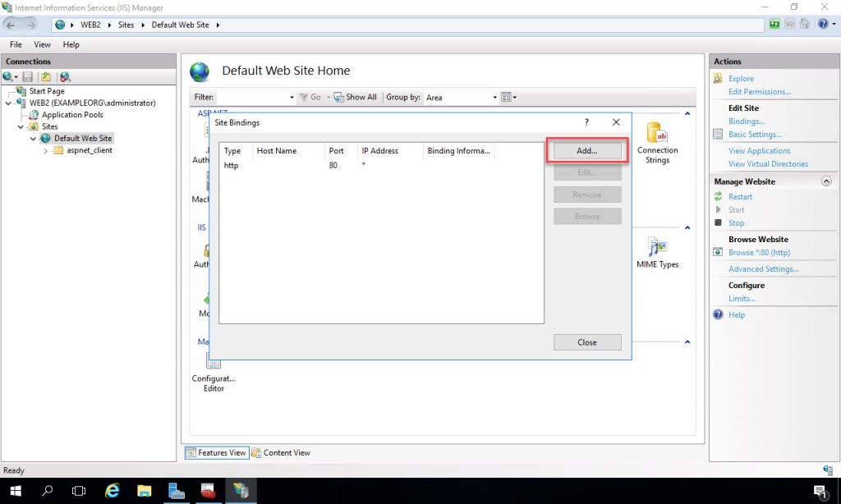841x504 pixels.
Task: Open the View menu
Action: tap(41, 44)
